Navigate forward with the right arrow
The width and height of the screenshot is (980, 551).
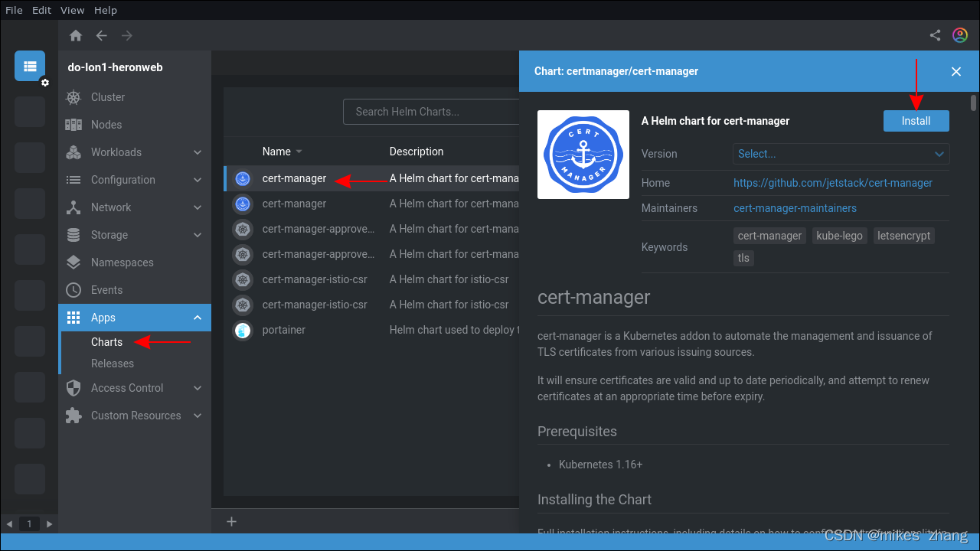click(127, 35)
